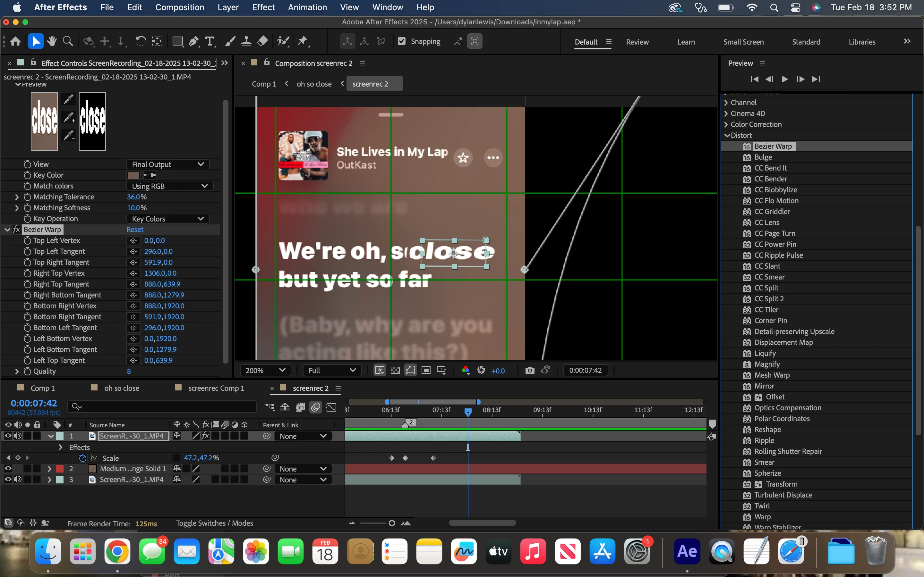
Task: Toggle transparency grid in viewer
Action: coord(395,370)
